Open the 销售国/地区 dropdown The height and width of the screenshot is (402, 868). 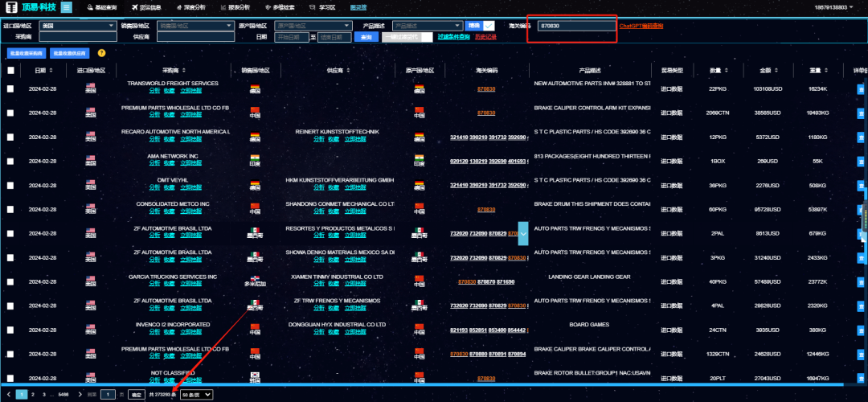point(195,26)
